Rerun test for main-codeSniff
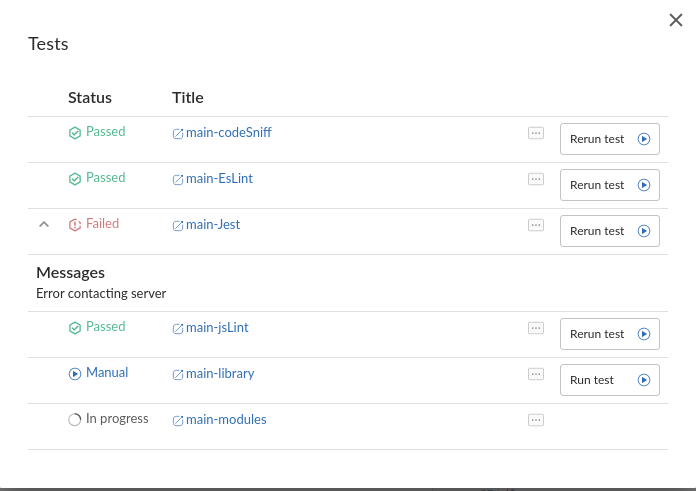The width and height of the screenshot is (696, 491). 609,139
